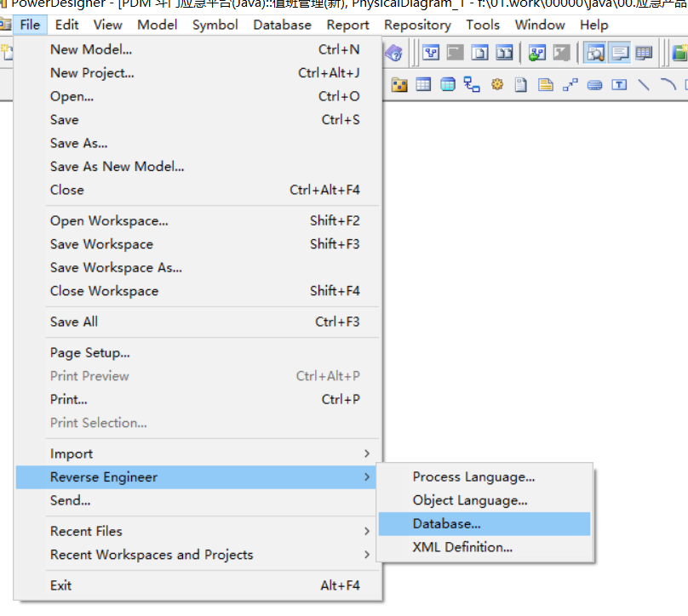Select the File tool in palette
The width and height of the screenshot is (688, 616).
(521, 84)
